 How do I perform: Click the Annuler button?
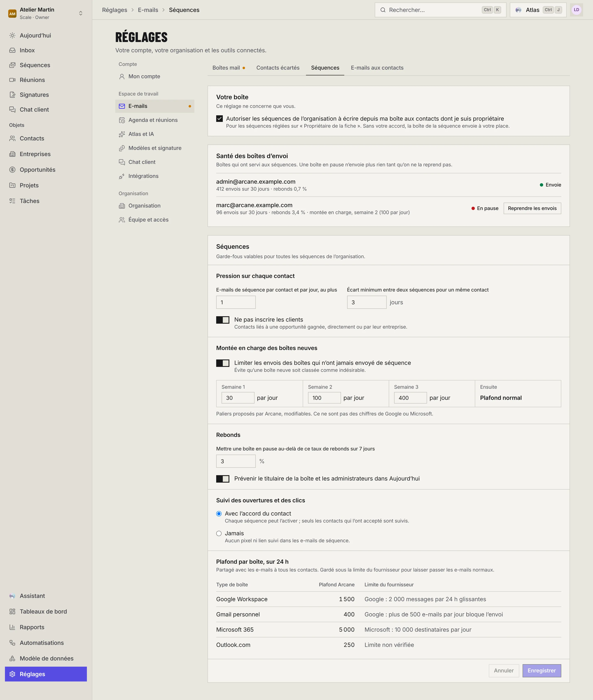pyautogui.click(x=504, y=671)
